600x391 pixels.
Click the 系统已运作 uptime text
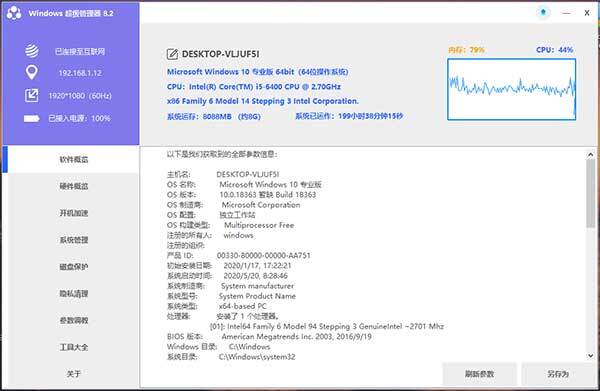click(x=349, y=116)
